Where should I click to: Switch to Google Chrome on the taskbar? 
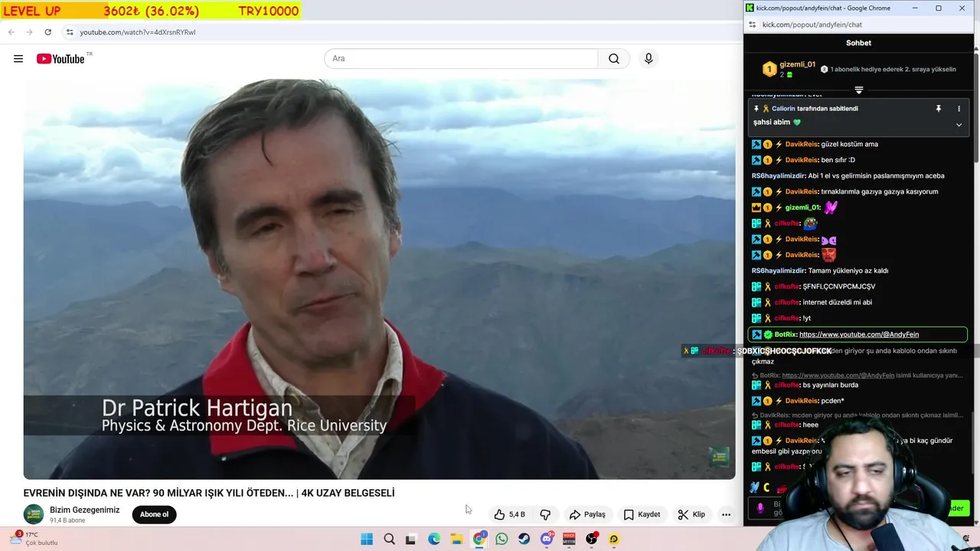[479, 539]
